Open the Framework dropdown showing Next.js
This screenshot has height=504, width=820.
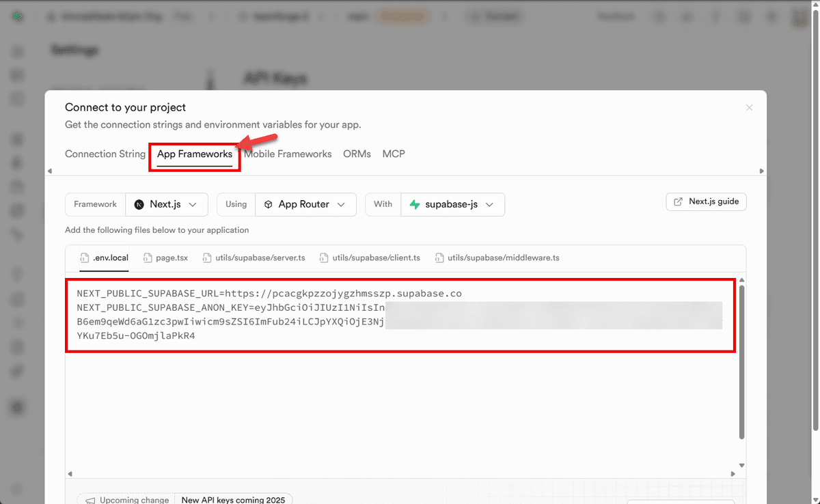(x=167, y=204)
